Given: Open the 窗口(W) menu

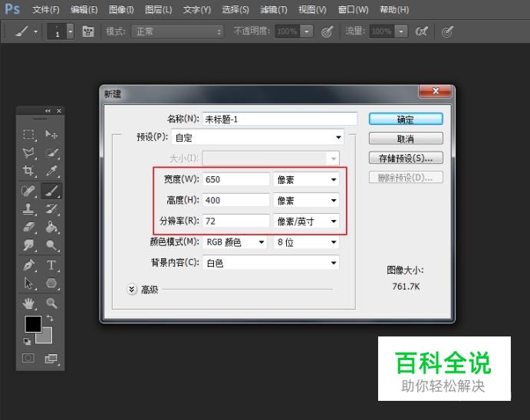Looking at the screenshot, I should coord(354,9).
